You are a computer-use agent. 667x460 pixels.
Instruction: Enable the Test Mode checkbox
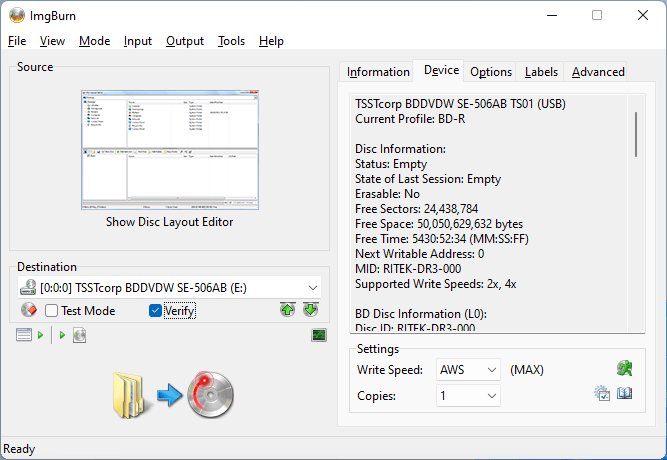pyautogui.click(x=52, y=311)
